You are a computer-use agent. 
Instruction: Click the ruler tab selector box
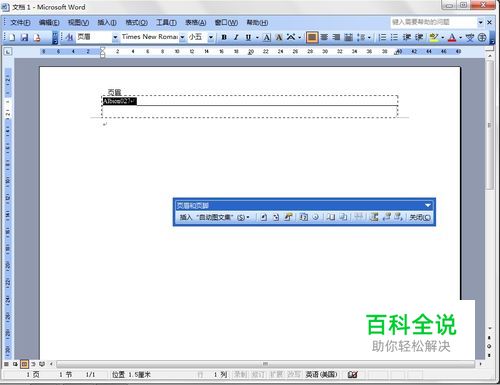click(x=8, y=51)
